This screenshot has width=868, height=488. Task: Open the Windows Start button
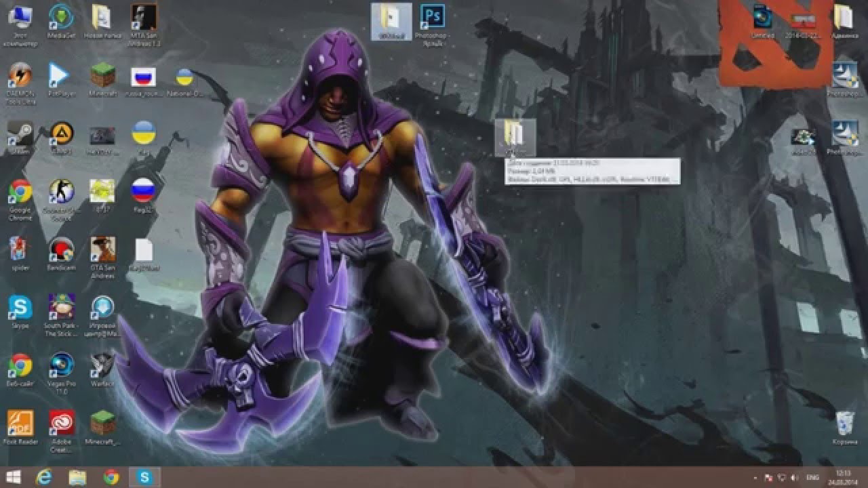pyautogui.click(x=12, y=476)
